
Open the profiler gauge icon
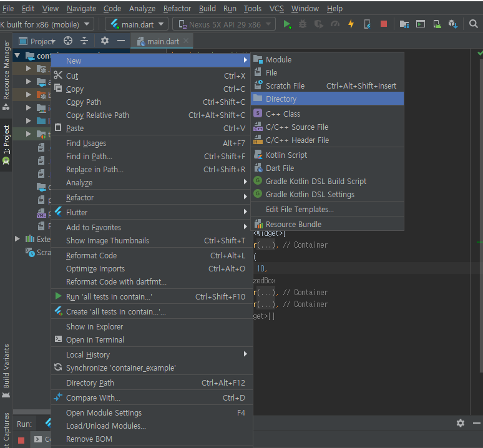[335, 24]
